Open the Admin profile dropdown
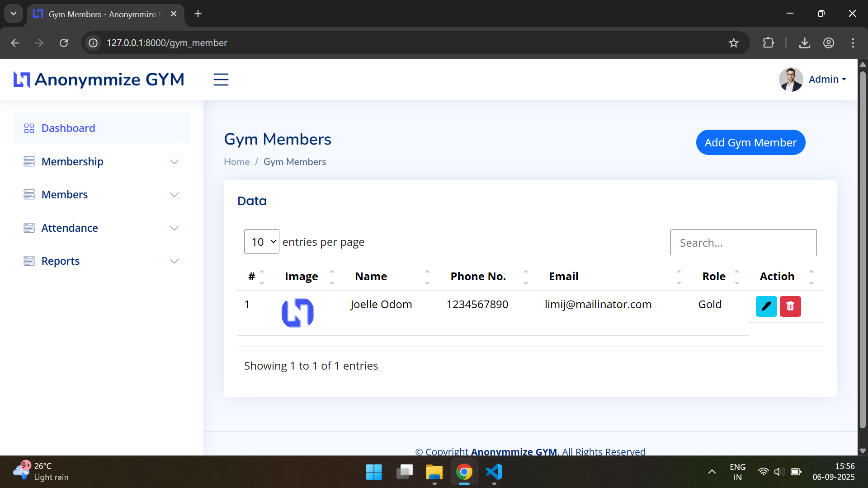The height and width of the screenshot is (488, 868). [x=813, y=80]
